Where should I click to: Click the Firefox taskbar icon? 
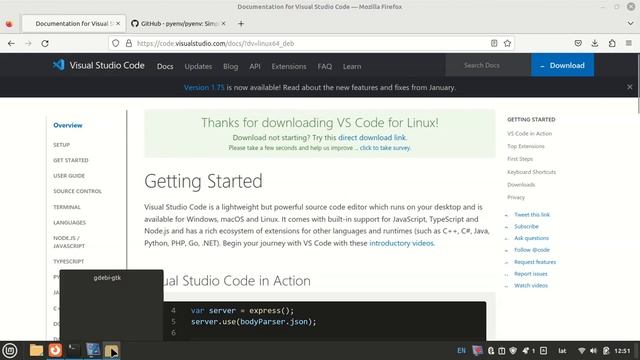pos(55,350)
